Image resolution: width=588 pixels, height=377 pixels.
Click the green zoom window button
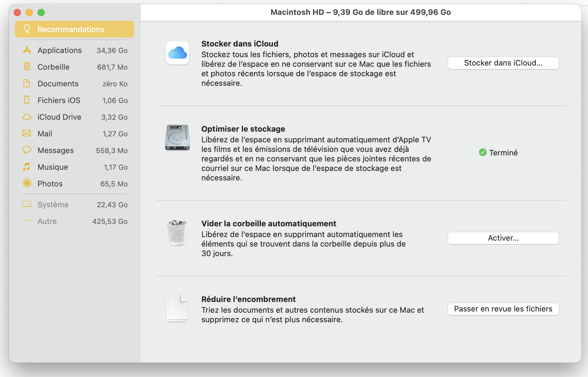pyautogui.click(x=41, y=13)
